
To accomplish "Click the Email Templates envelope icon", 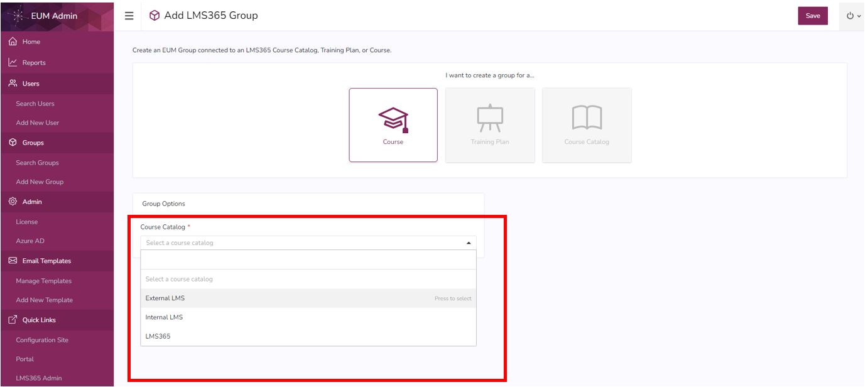I will point(13,261).
